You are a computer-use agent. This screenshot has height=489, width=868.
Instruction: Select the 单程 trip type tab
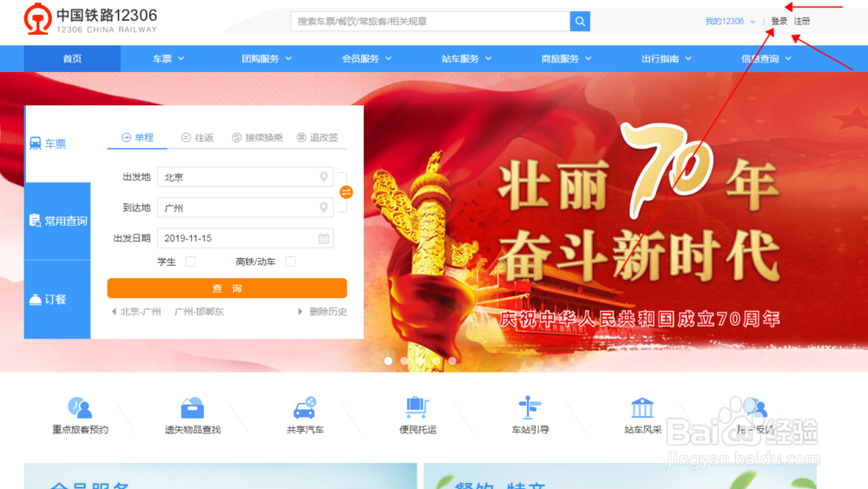coord(137,137)
